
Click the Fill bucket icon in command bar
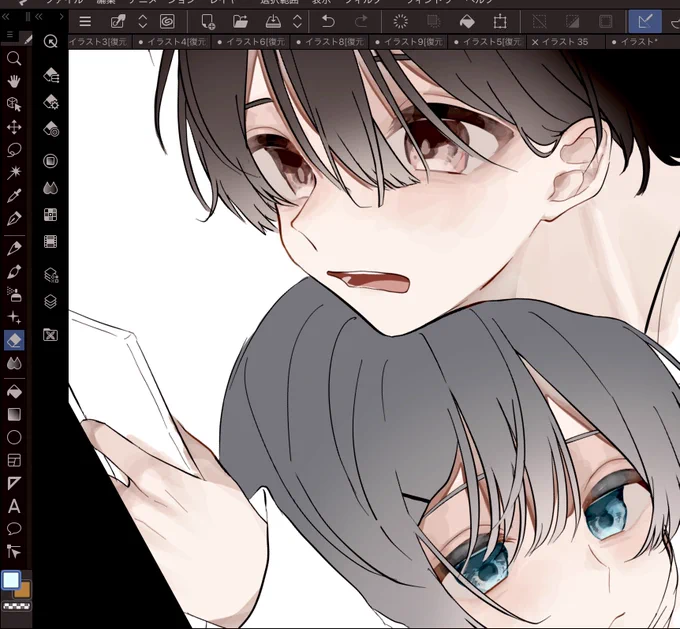pos(467,21)
